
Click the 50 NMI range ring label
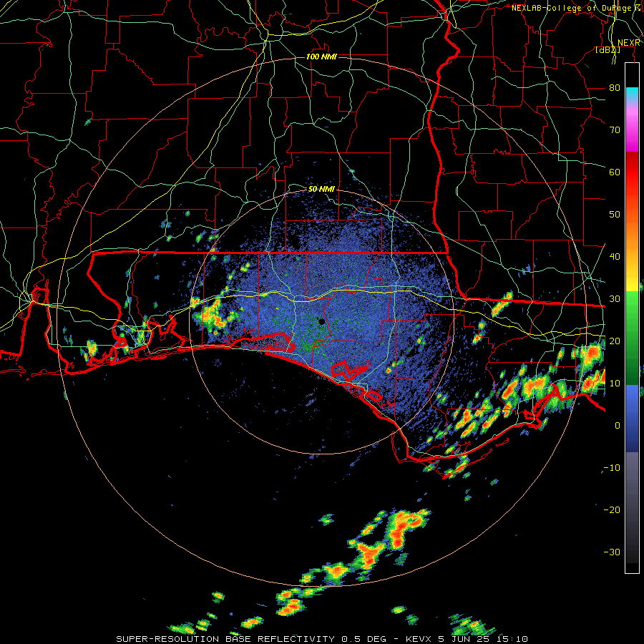[321, 189]
